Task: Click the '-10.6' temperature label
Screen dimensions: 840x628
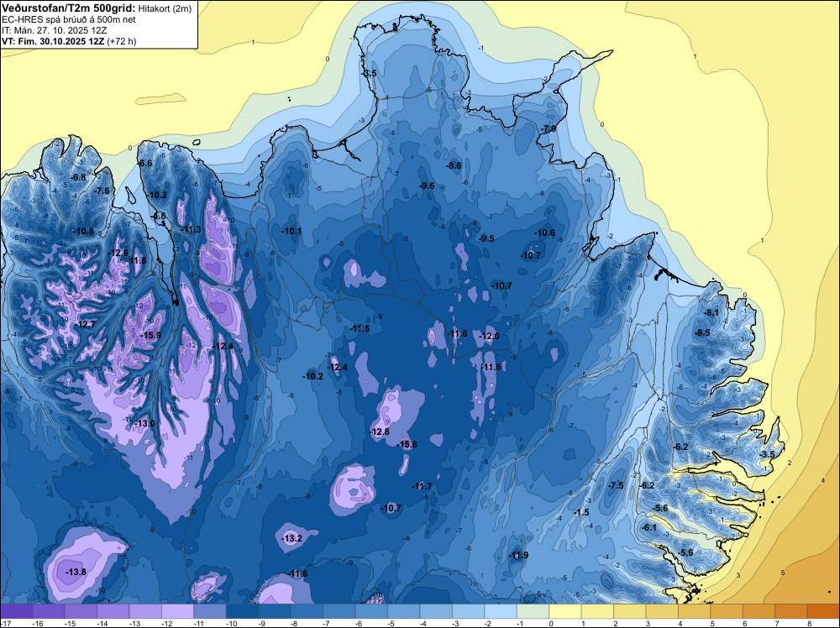Action: [545, 233]
